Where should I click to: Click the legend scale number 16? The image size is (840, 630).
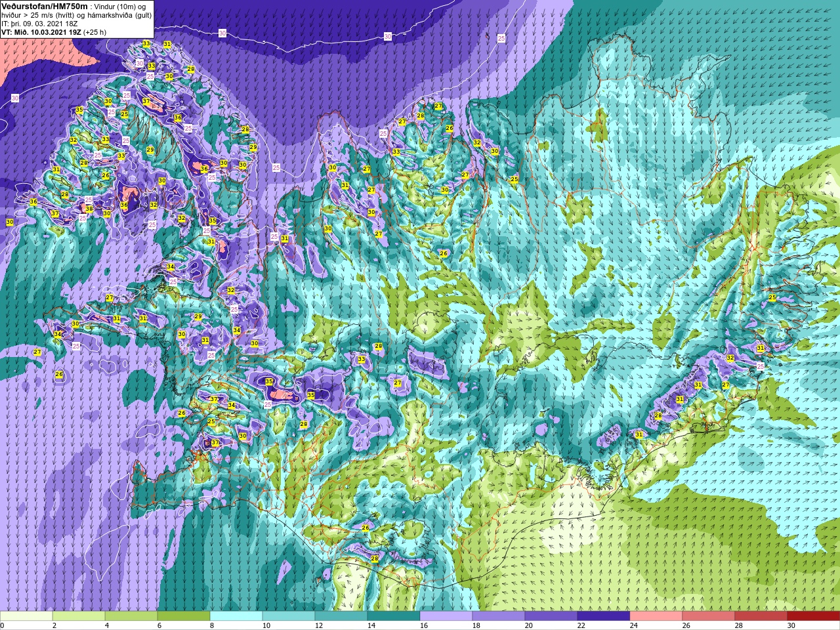pyautogui.click(x=424, y=625)
